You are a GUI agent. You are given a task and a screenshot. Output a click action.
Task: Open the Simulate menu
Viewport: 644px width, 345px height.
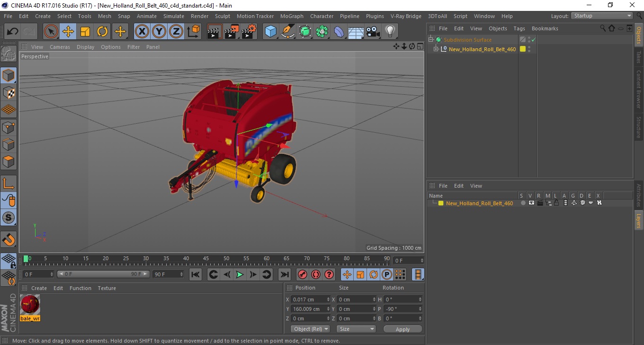pos(174,16)
